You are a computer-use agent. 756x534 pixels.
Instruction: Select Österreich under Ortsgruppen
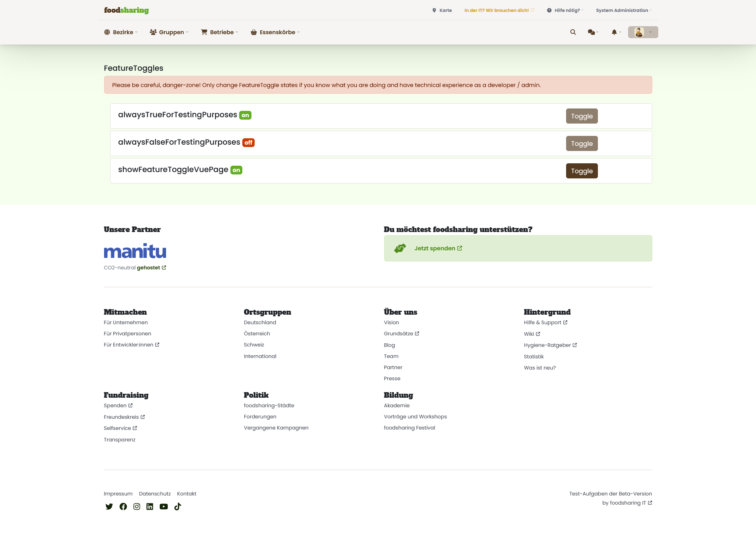pos(257,334)
